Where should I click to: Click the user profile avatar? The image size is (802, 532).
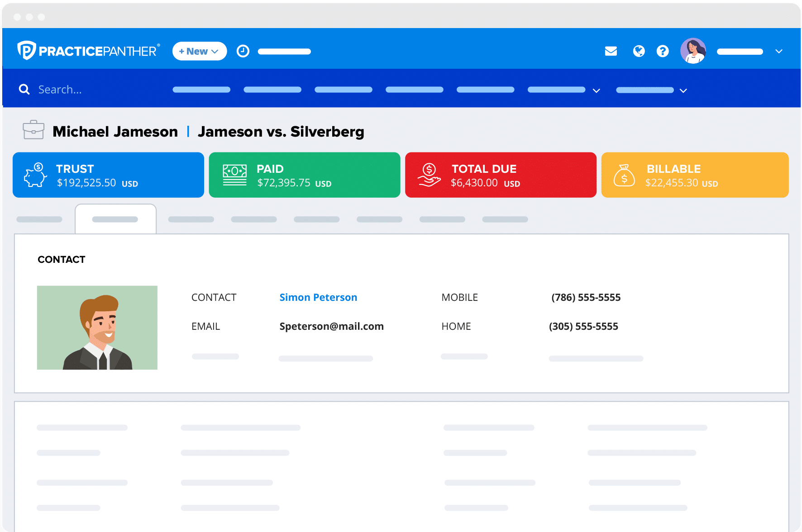pyautogui.click(x=693, y=51)
